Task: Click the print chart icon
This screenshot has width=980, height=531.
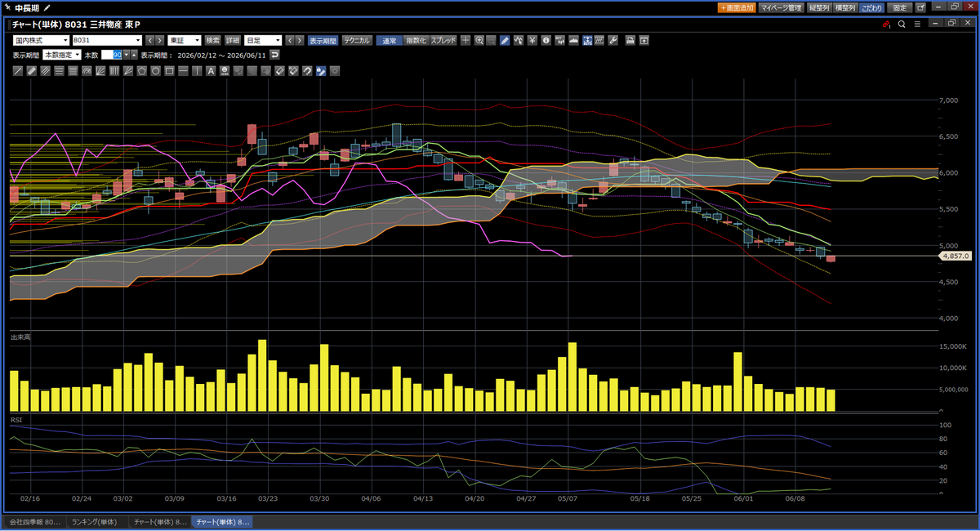Action: tap(630, 40)
